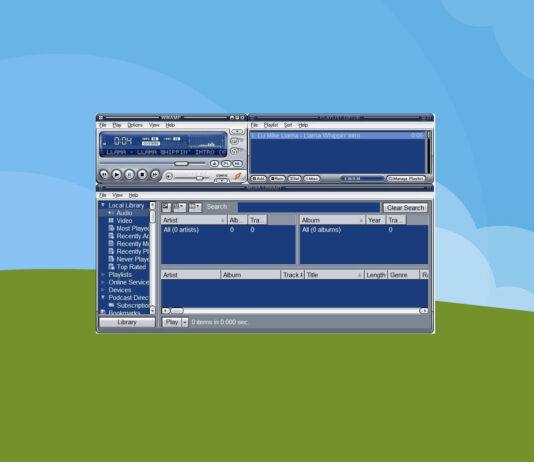Select Video in the library tree
This screenshot has height=462, width=534.
pos(124,221)
